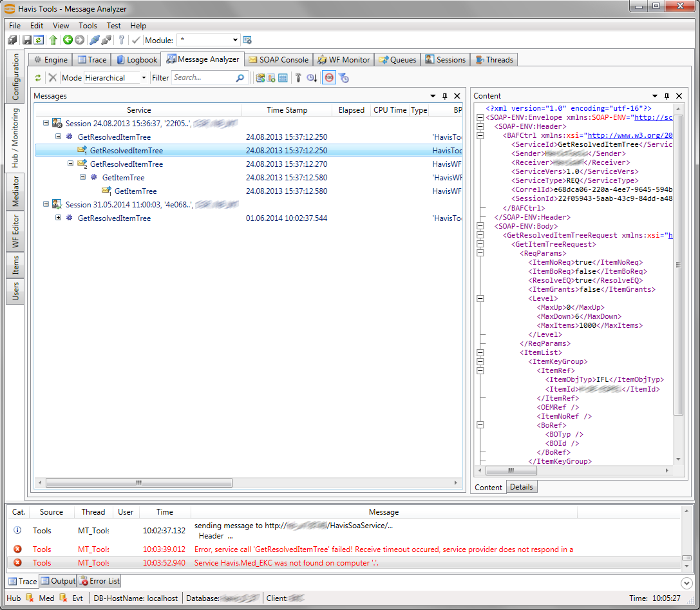Click the Error List tab button
Screen dimensions: 700x610
[99, 581]
